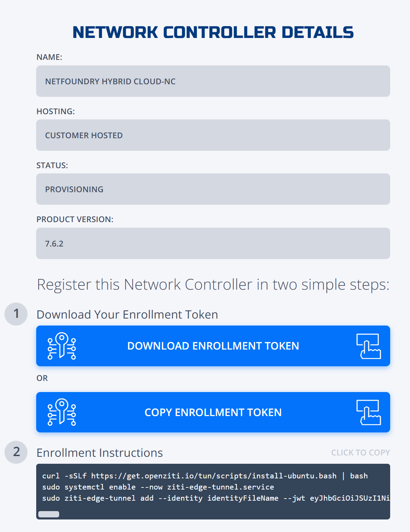
Task: Download the enrollment token
Action: point(213,346)
